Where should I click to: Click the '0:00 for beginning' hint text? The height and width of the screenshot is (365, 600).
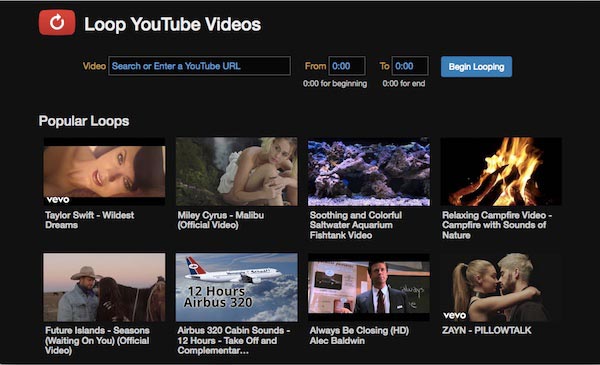pos(335,83)
